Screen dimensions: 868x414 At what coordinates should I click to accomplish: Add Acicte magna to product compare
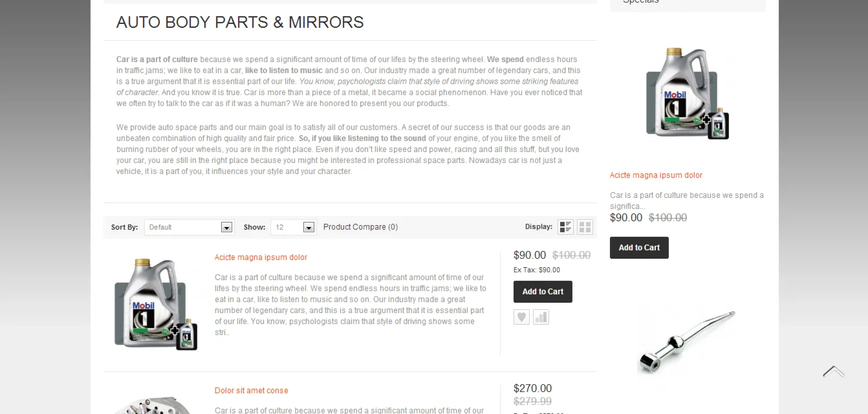pyautogui.click(x=541, y=317)
